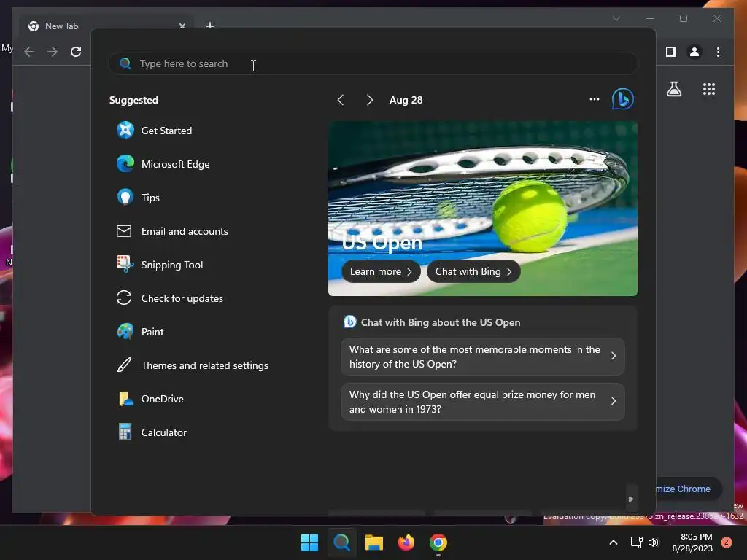Click the Suggested heading text
Image resolution: width=747 pixels, height=560 pixels.
coord(134,100)
